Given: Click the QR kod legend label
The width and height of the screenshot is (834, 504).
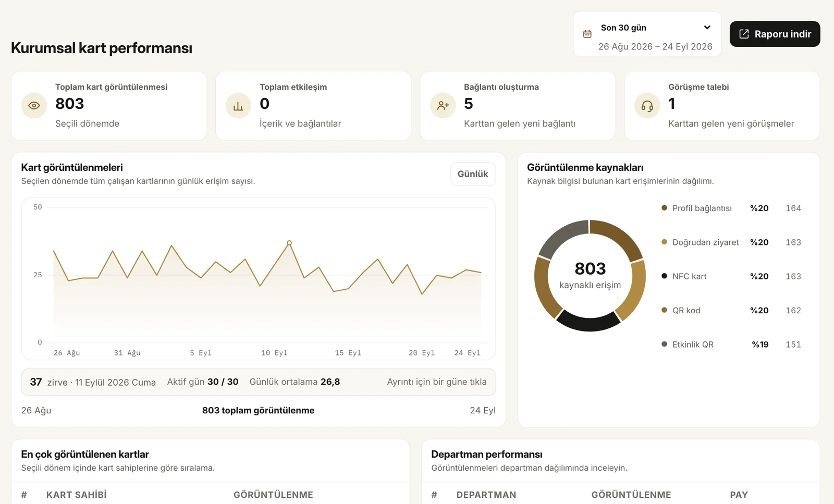Looking at the screenshot, I should click(x=686, y=311).
